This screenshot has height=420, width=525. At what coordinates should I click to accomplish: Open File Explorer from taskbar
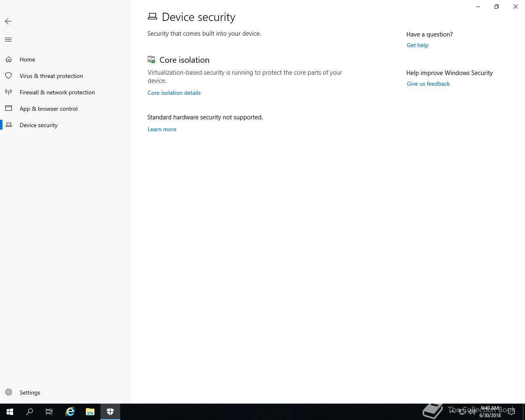pyautogui.click(x=90, y=412)
